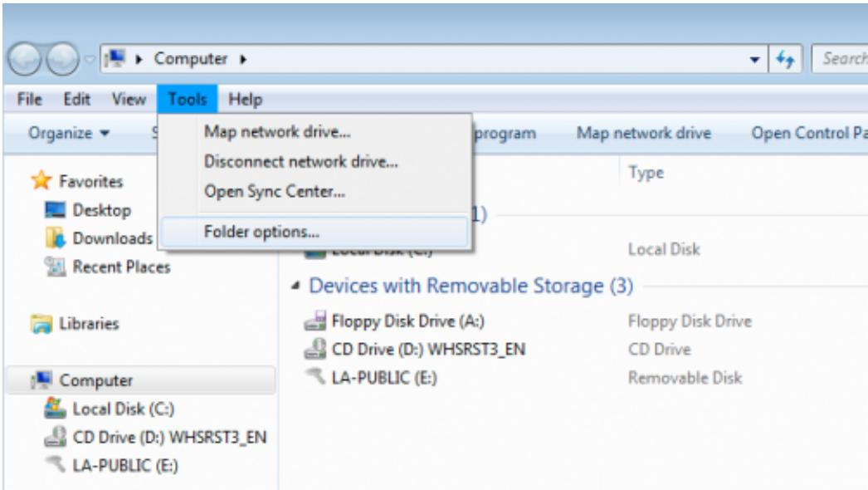Open the File menu
This screenshot has height=490, width=868.
tap(29, 99)
